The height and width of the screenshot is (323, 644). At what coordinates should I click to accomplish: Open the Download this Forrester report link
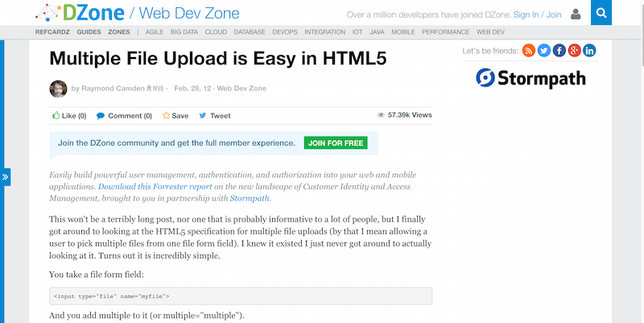[x=155, y=187]
